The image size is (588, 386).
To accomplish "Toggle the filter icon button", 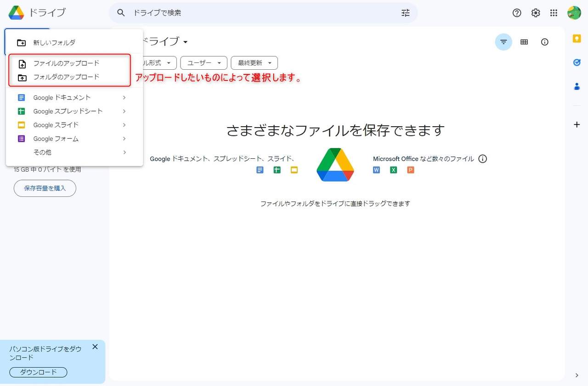I will 503,42.
